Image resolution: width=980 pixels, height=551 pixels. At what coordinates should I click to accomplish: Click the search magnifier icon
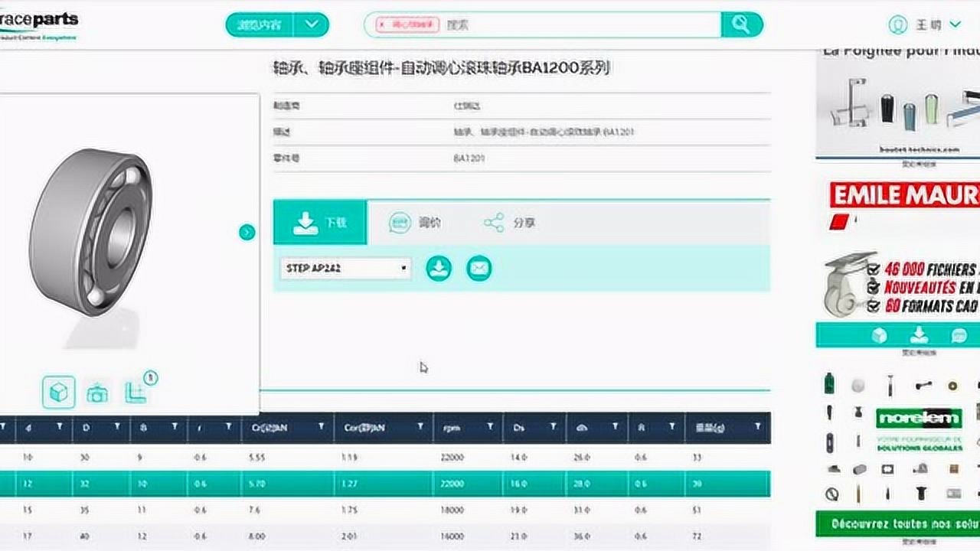(x=741, y=24)
